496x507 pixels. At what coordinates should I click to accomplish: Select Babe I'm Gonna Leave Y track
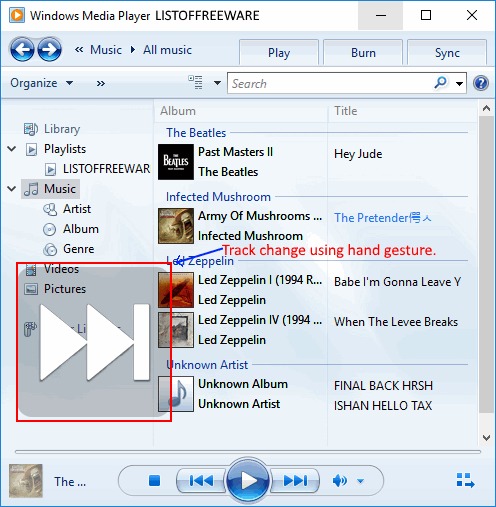[x=397, y=282]
